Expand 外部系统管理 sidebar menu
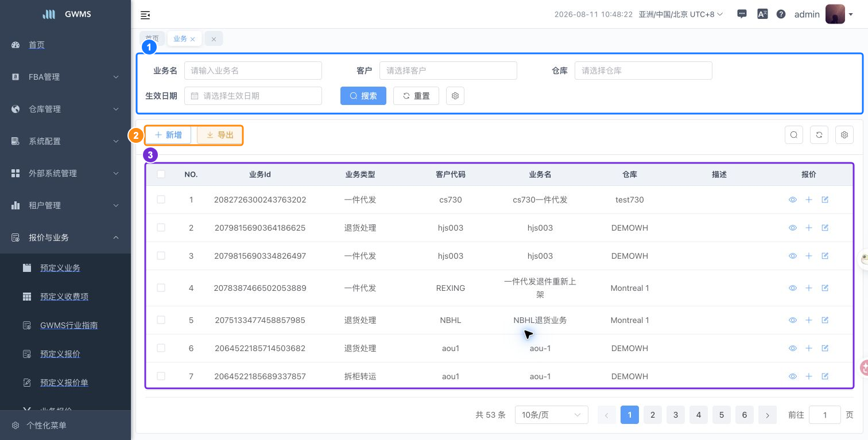This screenshot has width=868, height=440. click(65, 173)
